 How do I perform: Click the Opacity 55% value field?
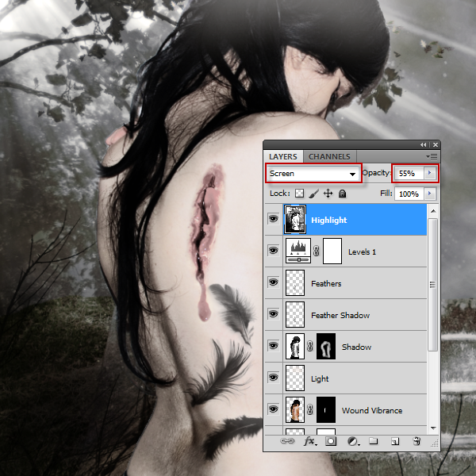409,174
